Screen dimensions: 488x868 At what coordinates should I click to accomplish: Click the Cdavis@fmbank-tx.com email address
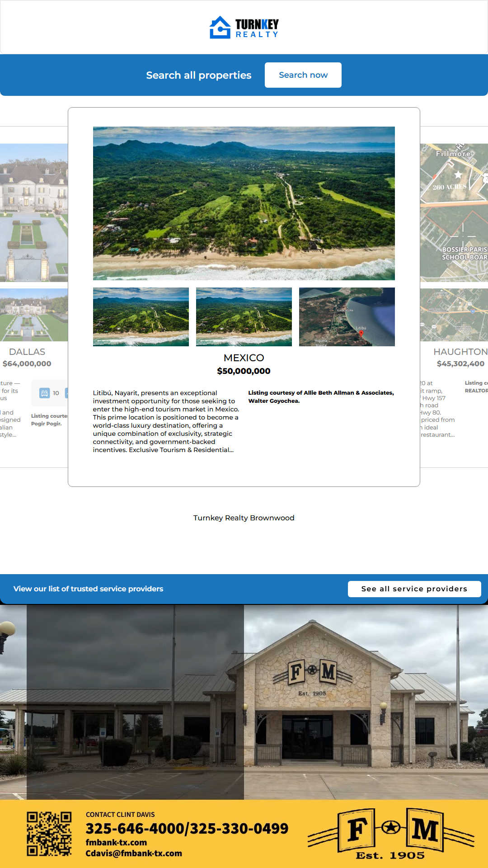coord(134,853)
